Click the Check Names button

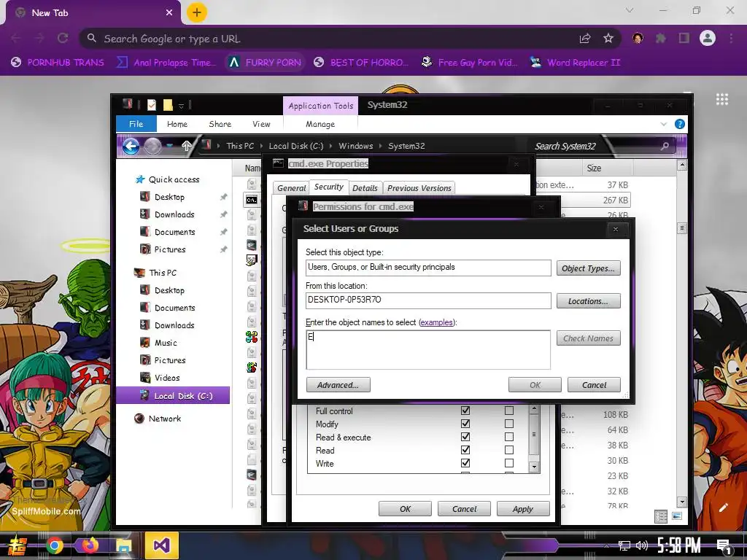589,338
